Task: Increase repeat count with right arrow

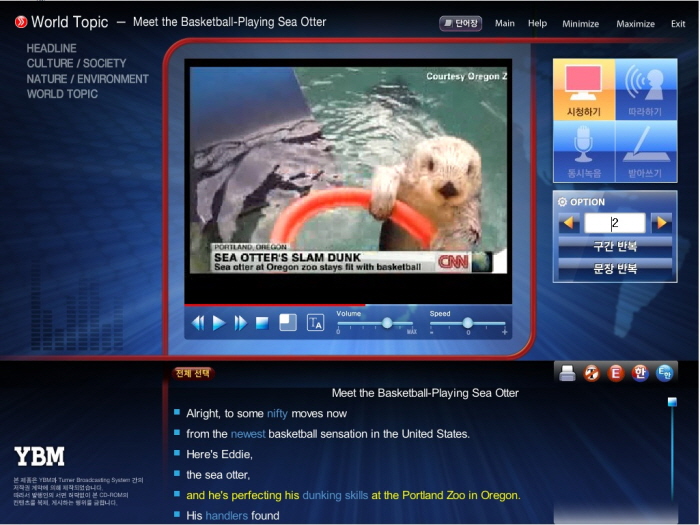Action: 661,223
